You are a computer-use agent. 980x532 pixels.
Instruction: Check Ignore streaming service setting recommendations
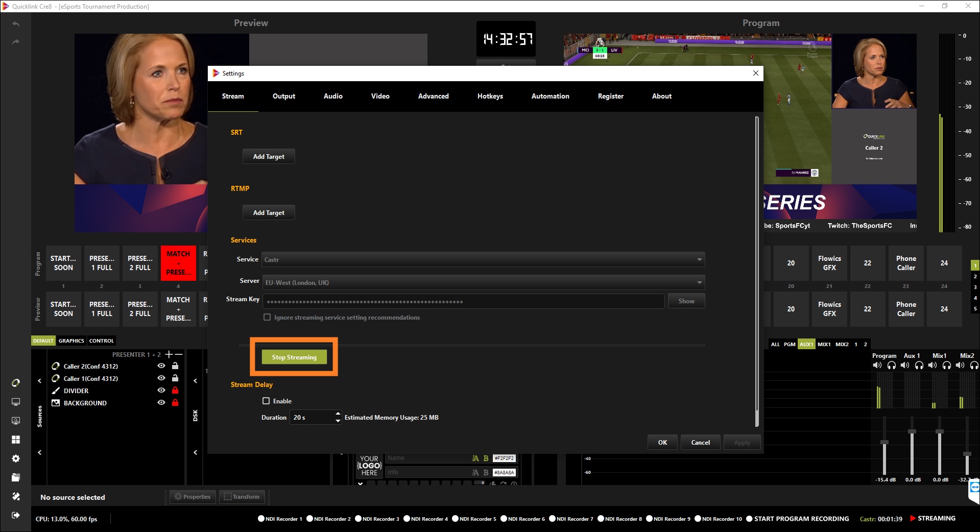point(267,317)
